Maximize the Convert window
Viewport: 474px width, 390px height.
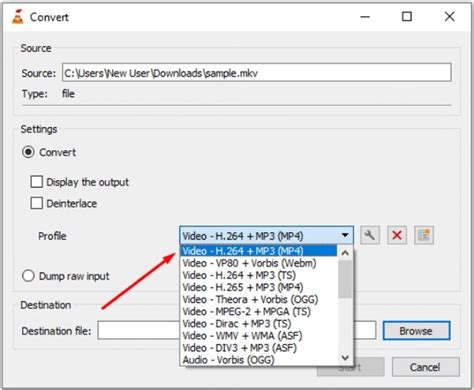click(x=407, y=17)
